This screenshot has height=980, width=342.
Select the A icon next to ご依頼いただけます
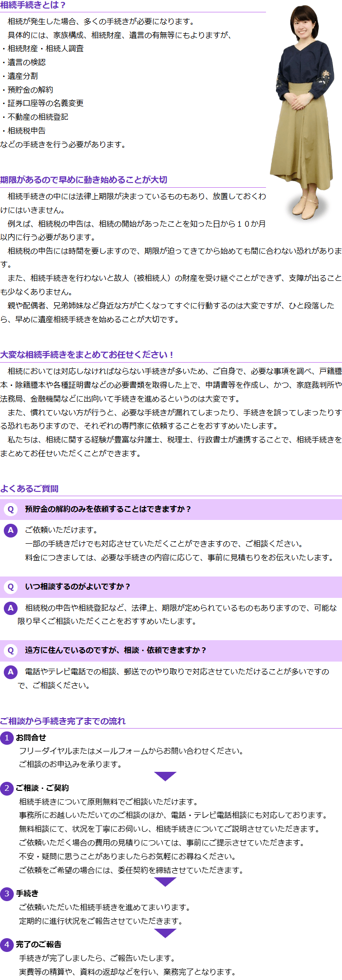tap(10, 530)
